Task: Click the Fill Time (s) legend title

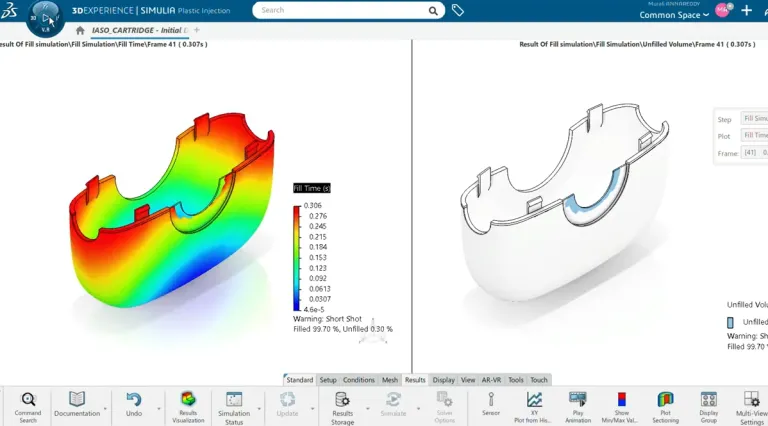Action: point(312,189)
